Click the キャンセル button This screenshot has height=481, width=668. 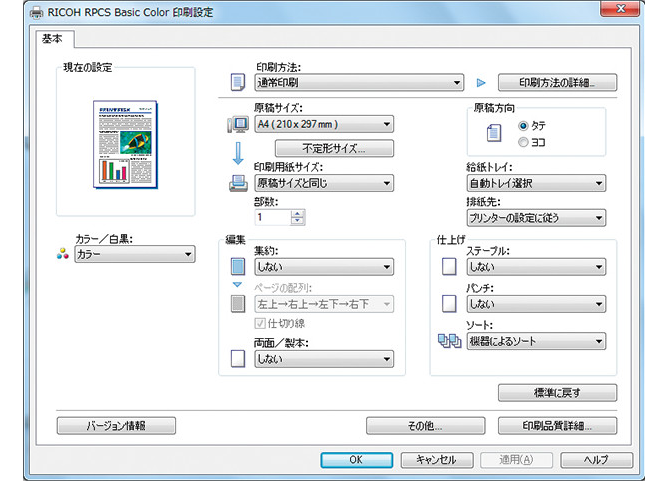437,460
